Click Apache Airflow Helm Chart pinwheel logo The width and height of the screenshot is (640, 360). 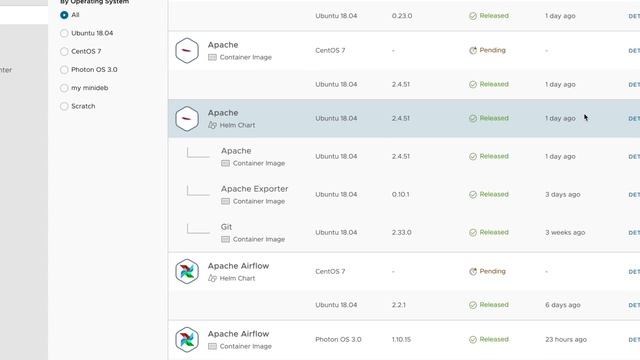click(187, 271)
